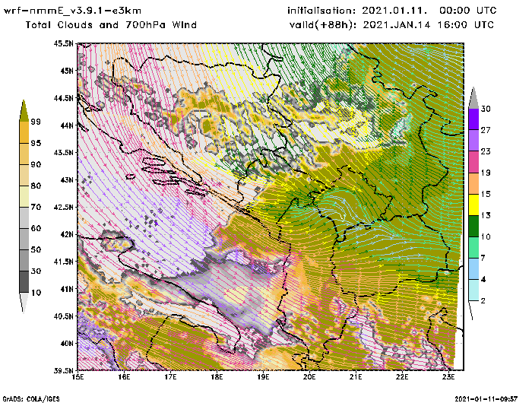This screenshot has width=532, height=403.
Task: Pick the 15–19 orange wind speed swatch
Action: 473,183
